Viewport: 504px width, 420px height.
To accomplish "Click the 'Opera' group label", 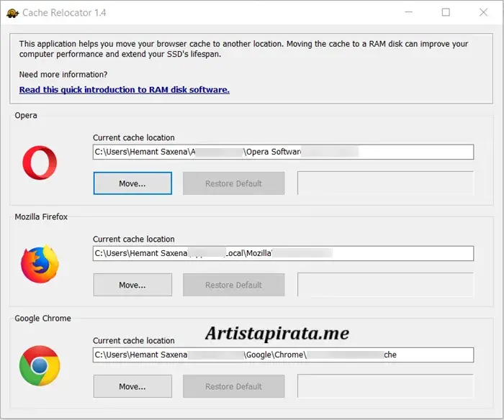I will coord(26,115).
